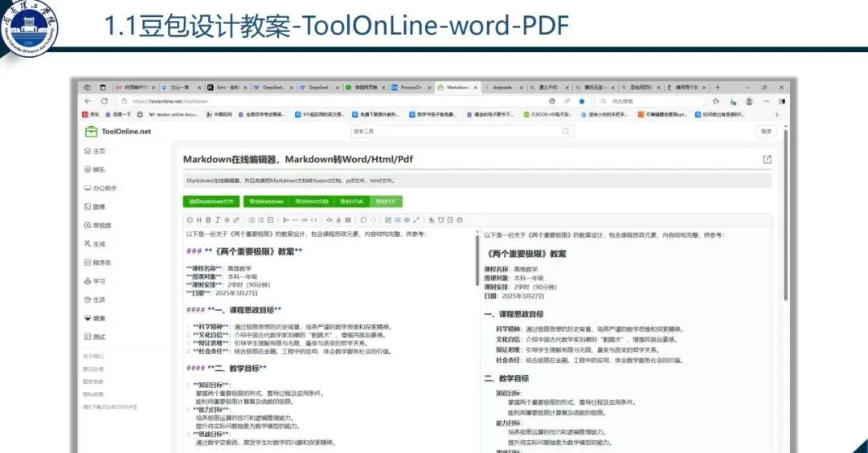
Task: Expand the bookmarks bar overflow chevron
Action: 776,115
